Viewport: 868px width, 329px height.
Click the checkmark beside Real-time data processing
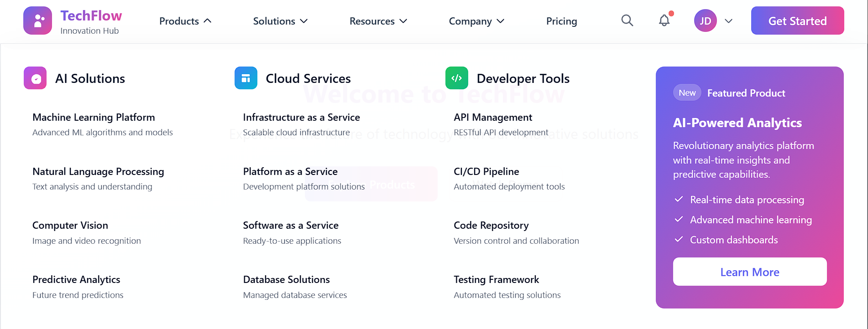pyautogui.click(x=679, y=200)
